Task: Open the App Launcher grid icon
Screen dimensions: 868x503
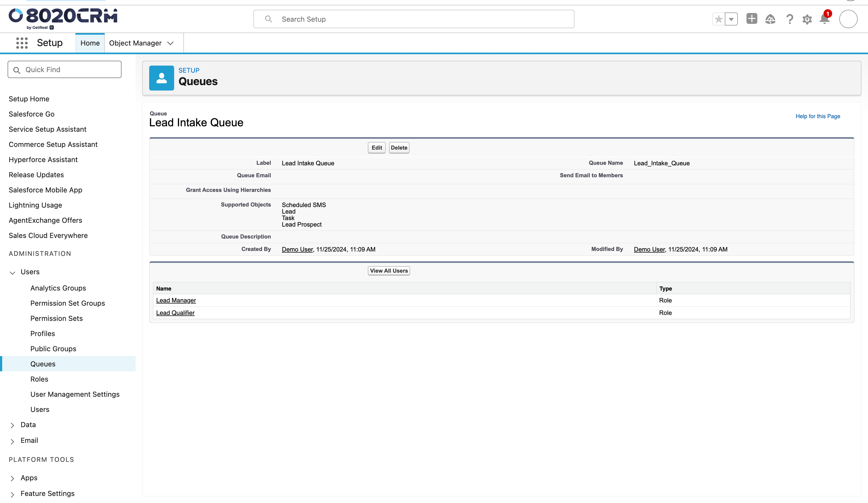Action: click(22, 43)
